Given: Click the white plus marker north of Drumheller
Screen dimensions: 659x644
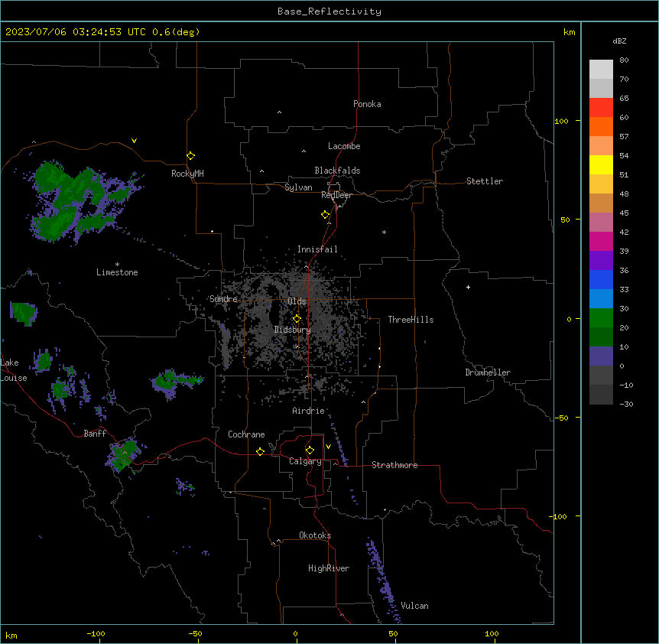Looking at the screenshot, I should (468, 287).
